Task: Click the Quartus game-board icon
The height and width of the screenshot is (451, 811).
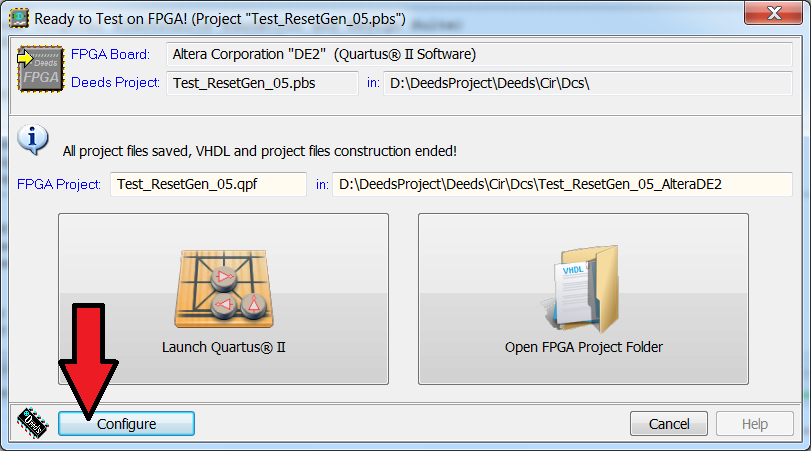Action: coord(223,289)
